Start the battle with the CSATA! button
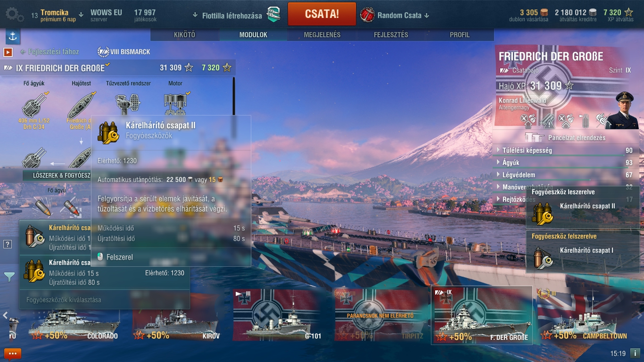This screenshot has width=644, height=362. [322, 14]
